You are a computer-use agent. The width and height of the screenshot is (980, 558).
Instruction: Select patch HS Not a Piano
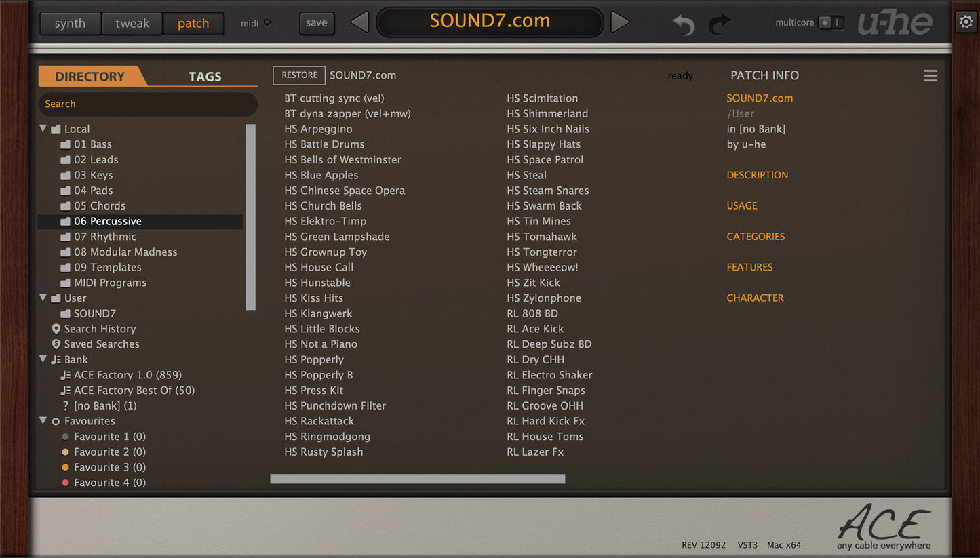[321, 344]
